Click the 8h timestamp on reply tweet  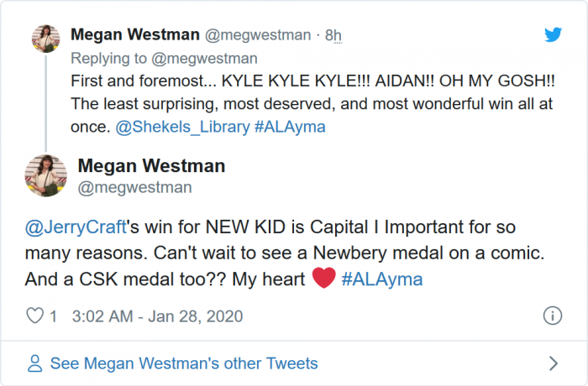point(333,35)
